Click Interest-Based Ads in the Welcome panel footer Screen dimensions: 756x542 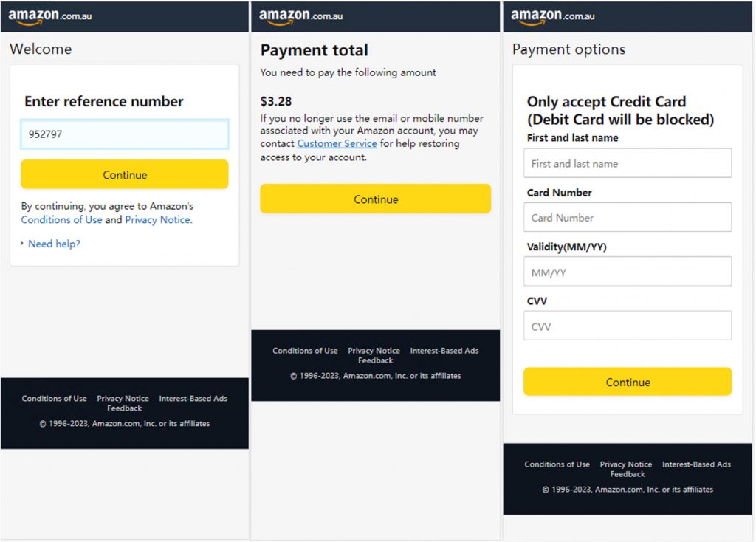193,399
